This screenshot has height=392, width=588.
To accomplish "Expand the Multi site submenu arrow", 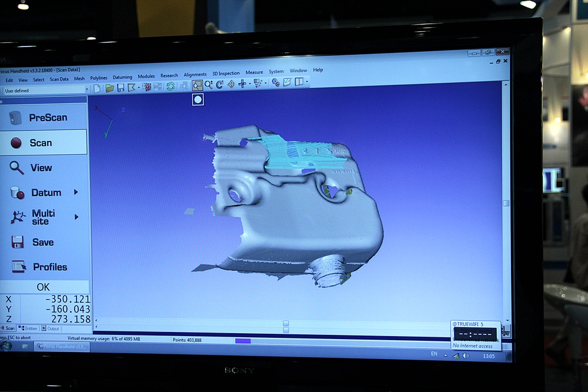I will (76, 217).
